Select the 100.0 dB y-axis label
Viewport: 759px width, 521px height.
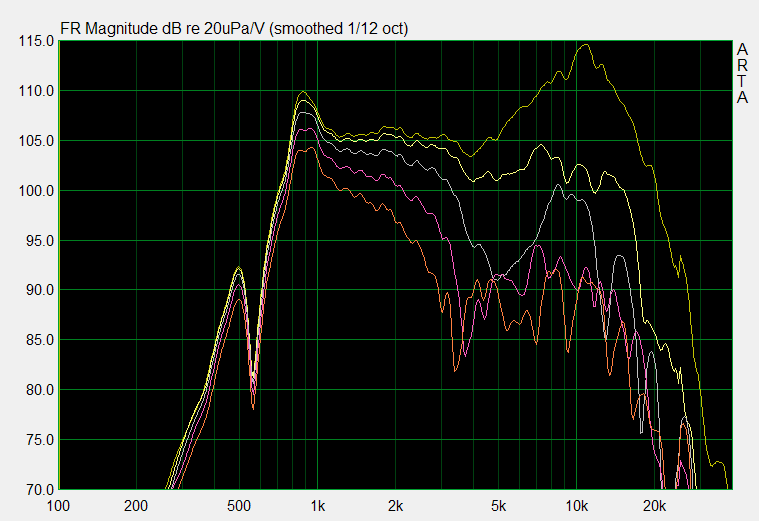[36, 191]
